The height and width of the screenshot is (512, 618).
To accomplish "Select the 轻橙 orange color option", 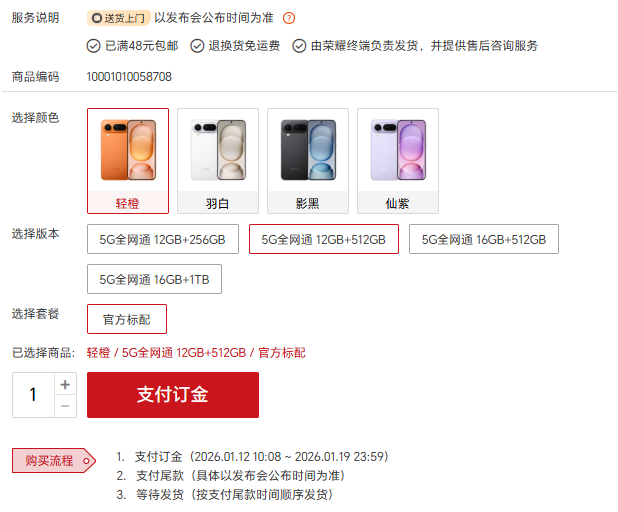I will click(x=128, y=161).
